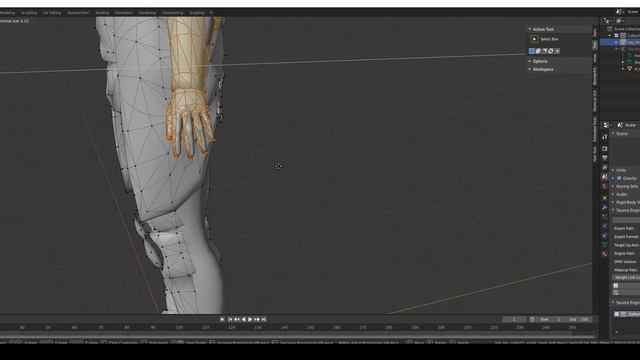Switch to the Texture Paint workspace tab
The image size is (640, 360).
click(78, 13)
